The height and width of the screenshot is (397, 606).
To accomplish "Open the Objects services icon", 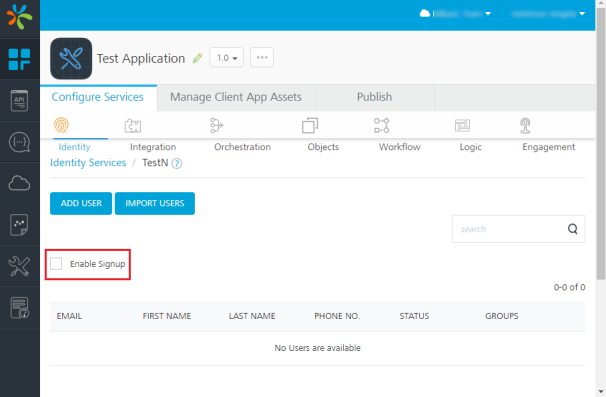I will [x=310, y=126].
